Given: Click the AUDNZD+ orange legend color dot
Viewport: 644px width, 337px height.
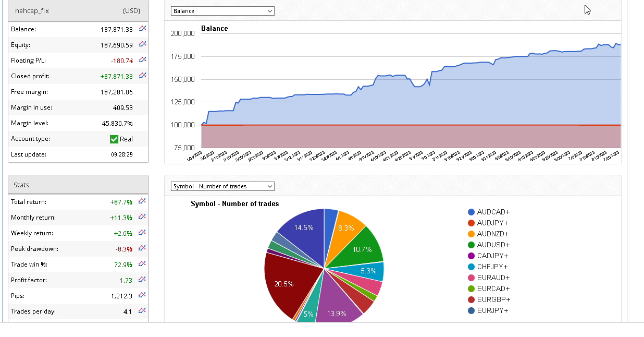Looking at the screenshot, I should pyautogui.click(x=472, y=234).
